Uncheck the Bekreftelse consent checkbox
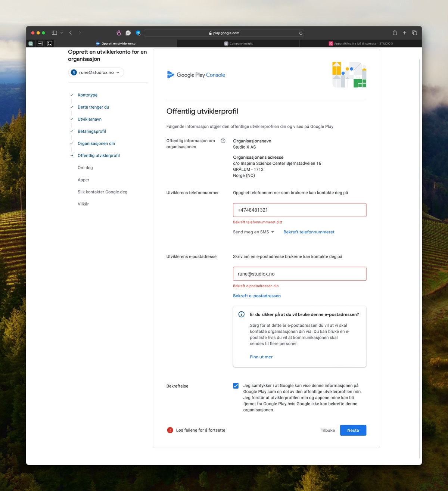Viewport: 448px width, 491px height. click(236, 386)
